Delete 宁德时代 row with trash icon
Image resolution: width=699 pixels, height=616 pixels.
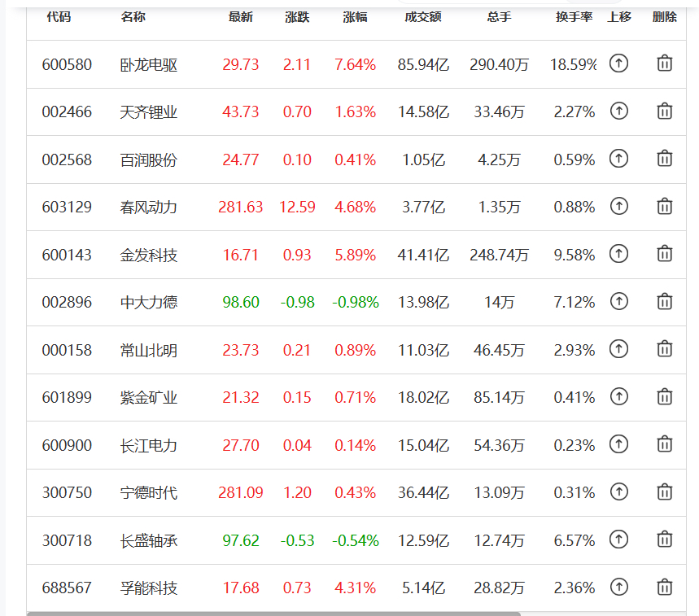664,491
